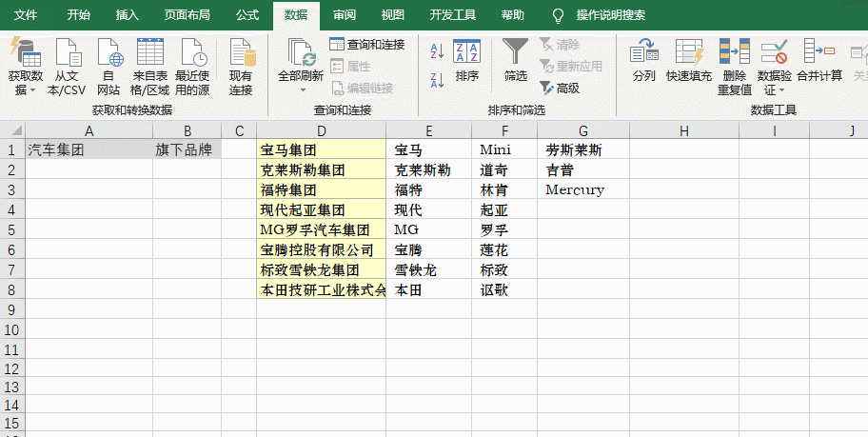868x437 pixels.
Task: Open 高级 advanced filter
Action: click(560, 88)
